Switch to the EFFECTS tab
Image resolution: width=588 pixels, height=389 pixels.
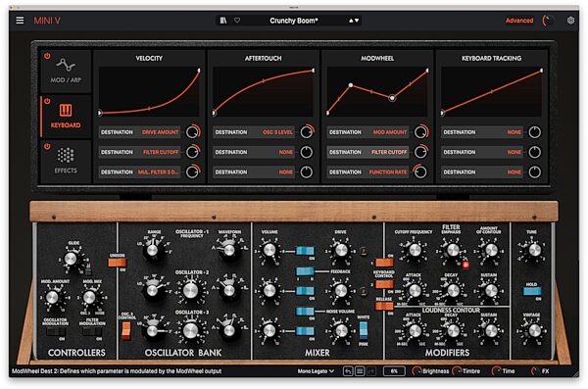tap(66, 162)
